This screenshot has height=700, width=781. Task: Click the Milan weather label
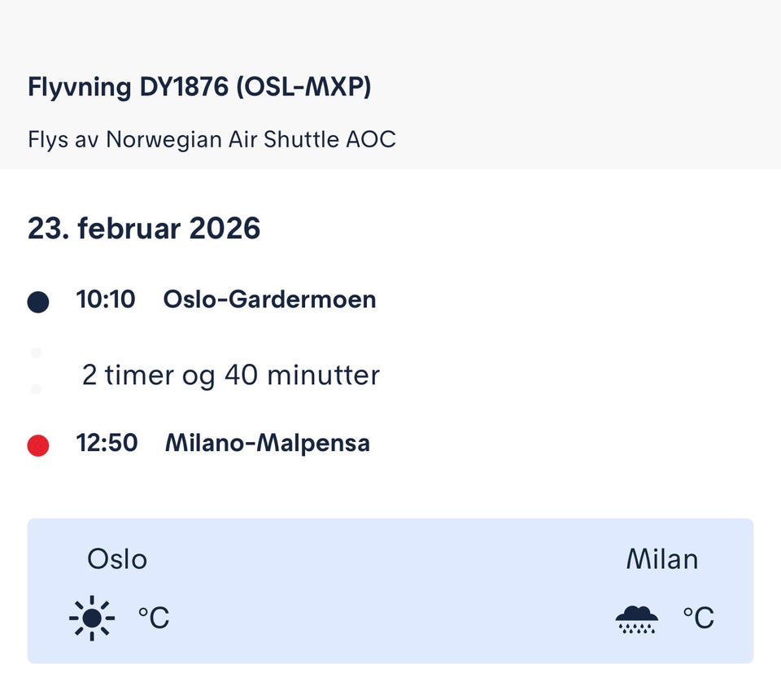(661, 559)
